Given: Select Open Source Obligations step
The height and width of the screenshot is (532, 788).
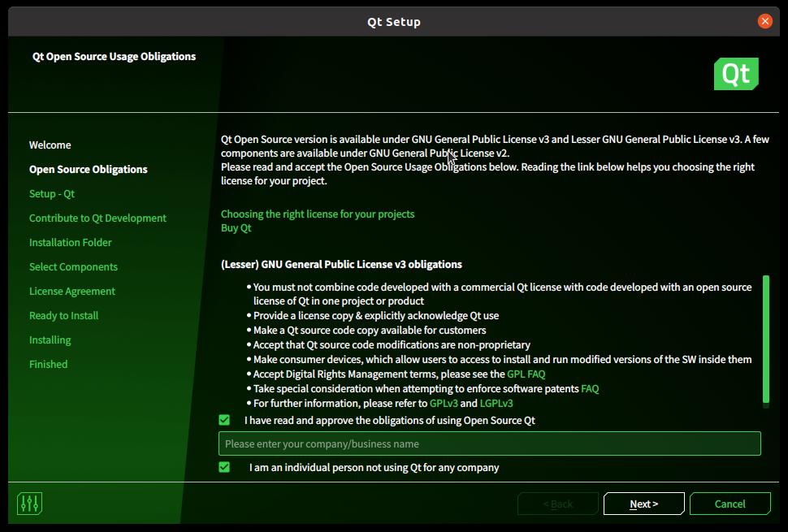Looking at the screenshot, I should 89,169.
